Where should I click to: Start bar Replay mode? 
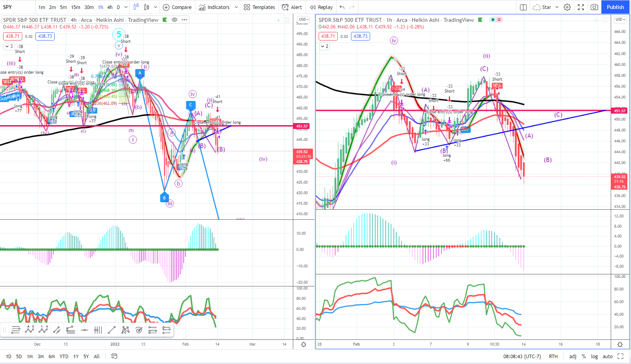[321, 7]
